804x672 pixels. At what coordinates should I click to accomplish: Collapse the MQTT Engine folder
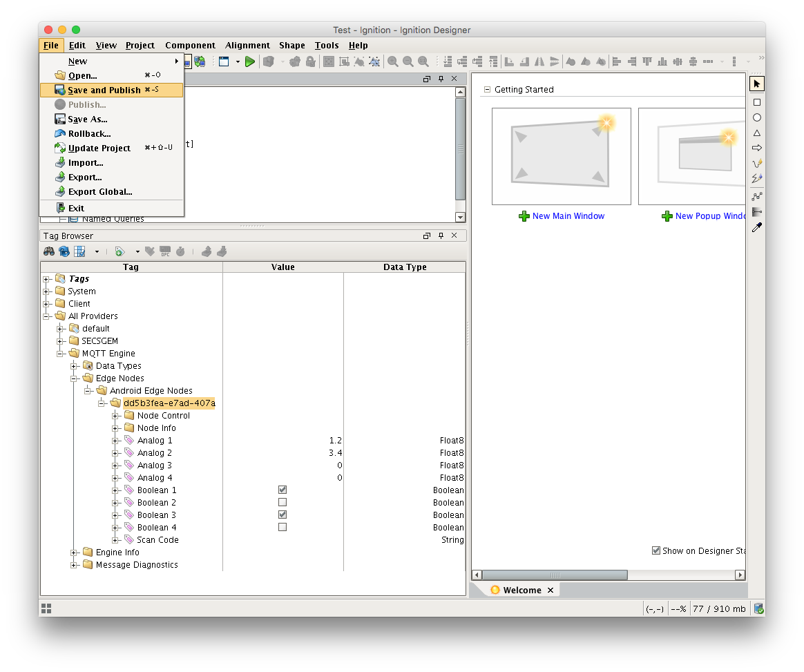tap(60, 354)
